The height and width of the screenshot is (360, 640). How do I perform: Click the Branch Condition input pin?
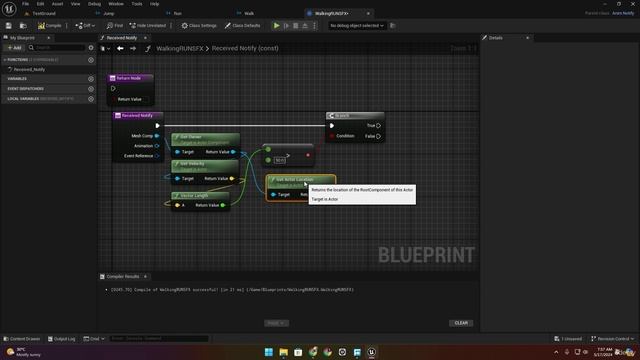coord(332,136)
